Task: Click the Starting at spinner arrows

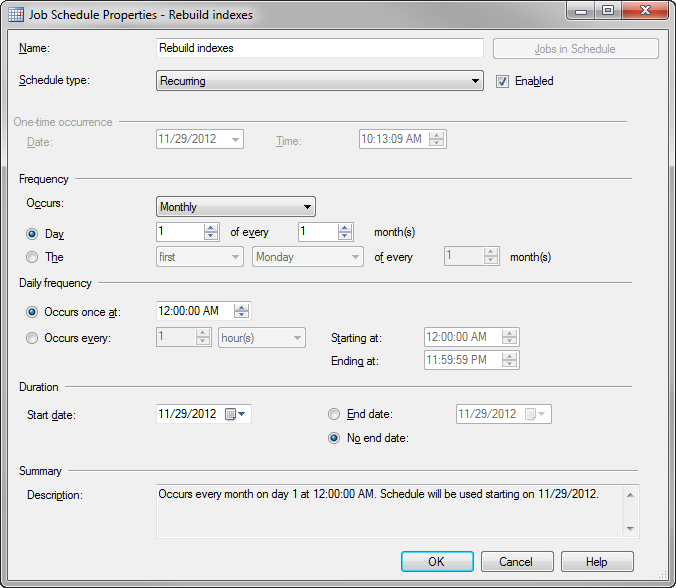Action: click(510, 337)
